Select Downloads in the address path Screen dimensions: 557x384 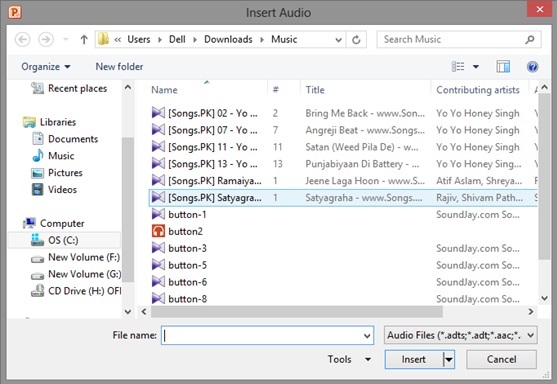tap(228, 39)
